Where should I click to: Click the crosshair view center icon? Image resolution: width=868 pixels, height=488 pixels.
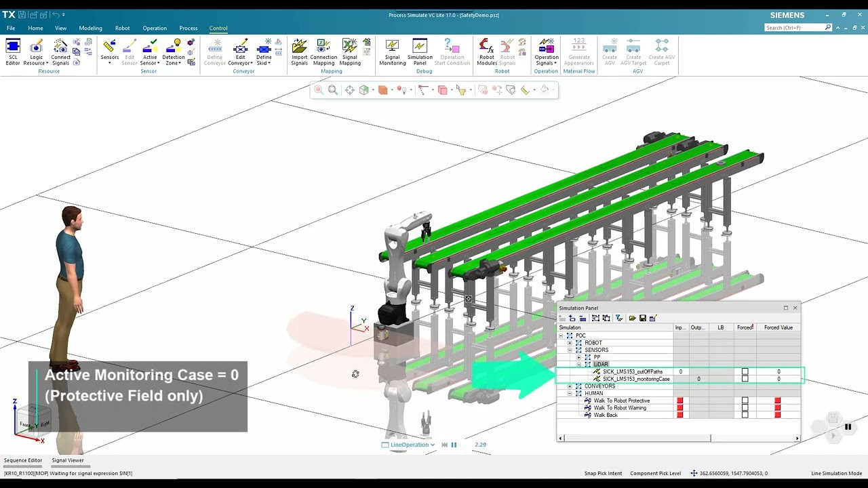click(x=349, y=90)
